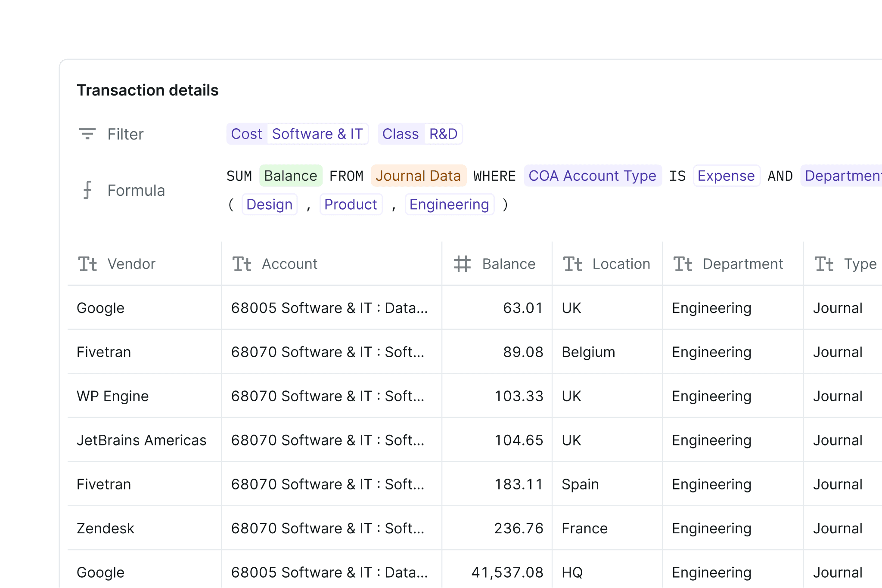Click the Engineering token in formula
The image size is (882, 588).
tap(450, 204)
